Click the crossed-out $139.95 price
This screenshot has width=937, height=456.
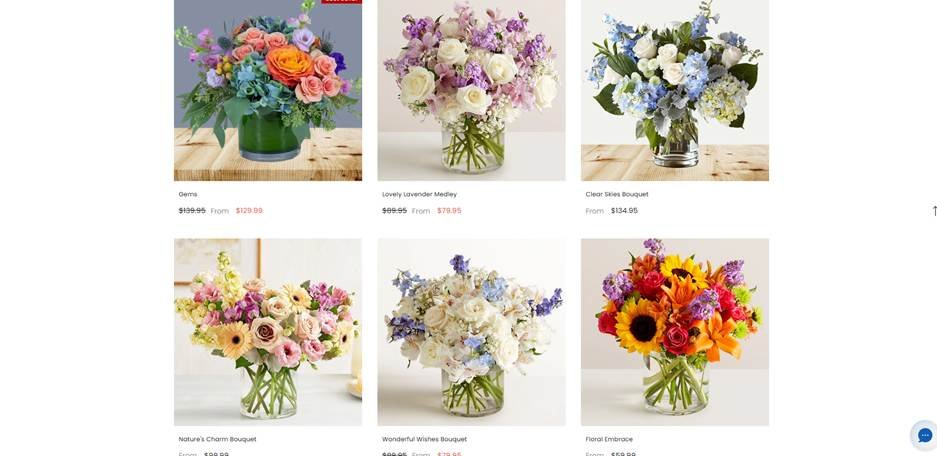point(192,210)
